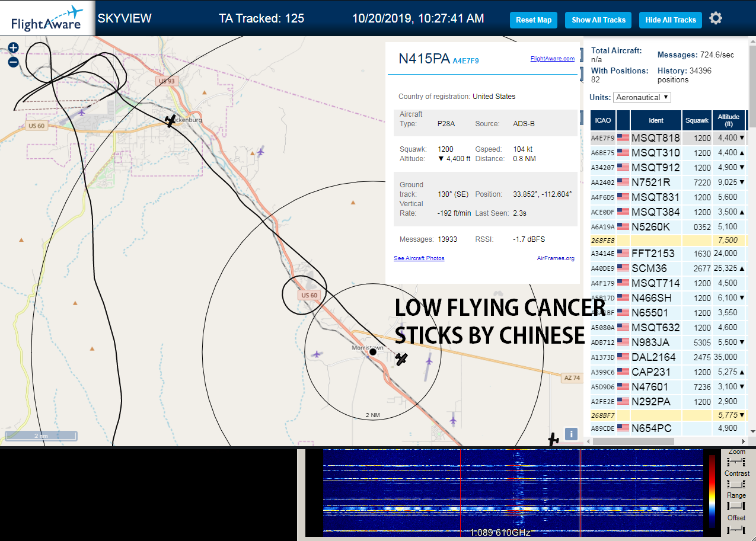
Task: Click the US flag in N654PC row
Action: 623,428
